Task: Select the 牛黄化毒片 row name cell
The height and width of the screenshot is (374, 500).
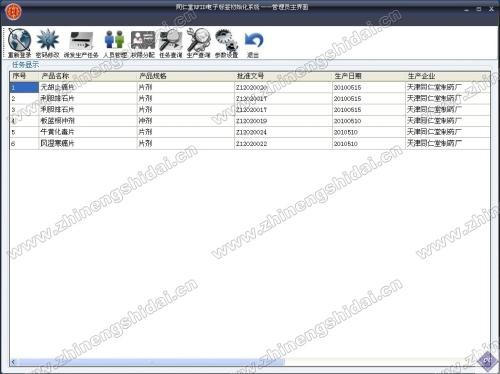Action: pos(88,132)
